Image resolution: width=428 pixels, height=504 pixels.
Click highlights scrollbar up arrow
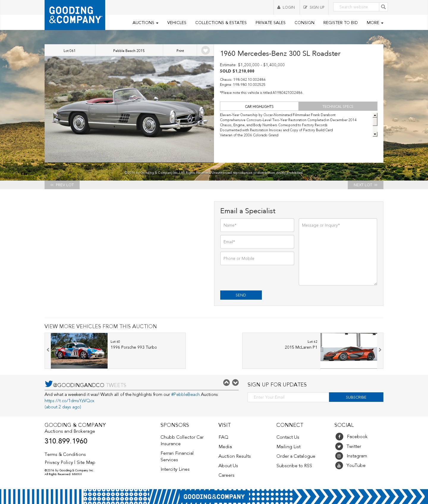pos(375,115)
